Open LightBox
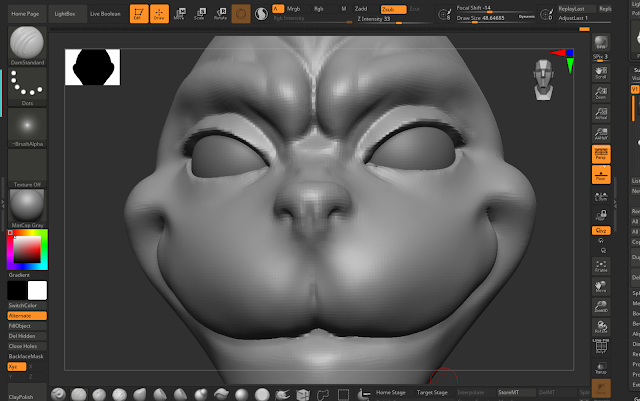 point(67,14)
